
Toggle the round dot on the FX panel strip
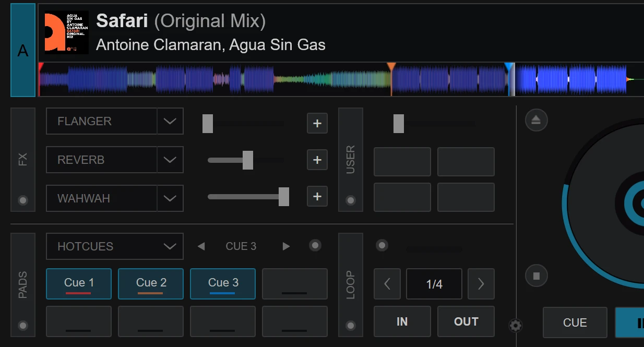click(x=23, y=200)
